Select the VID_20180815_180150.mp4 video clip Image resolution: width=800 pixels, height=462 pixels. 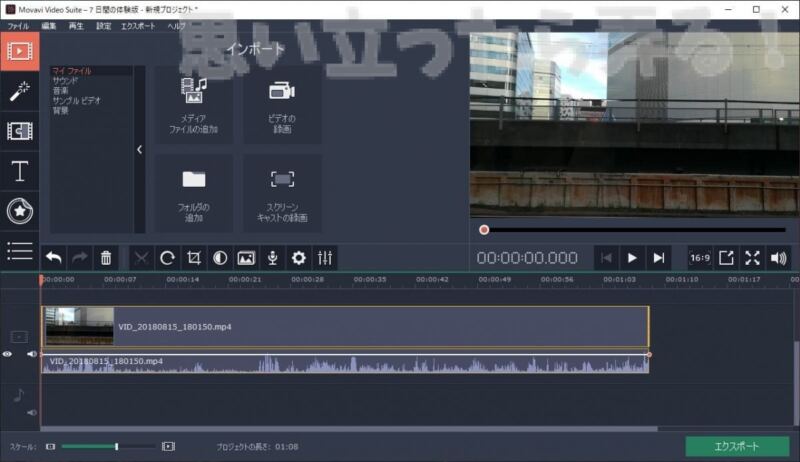(345, 326)
